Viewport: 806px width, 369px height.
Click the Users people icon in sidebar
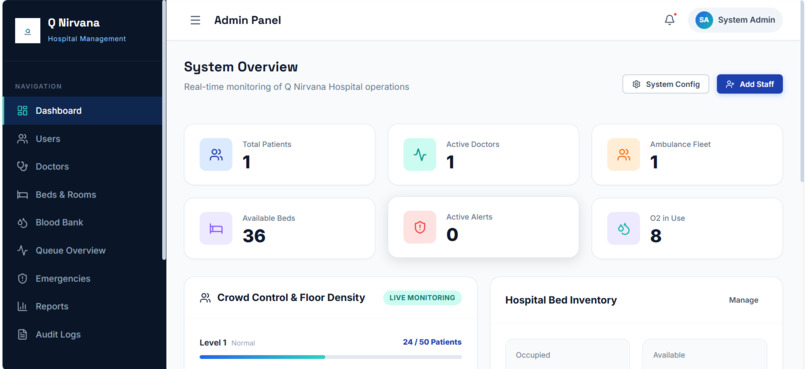coord(22,139)
